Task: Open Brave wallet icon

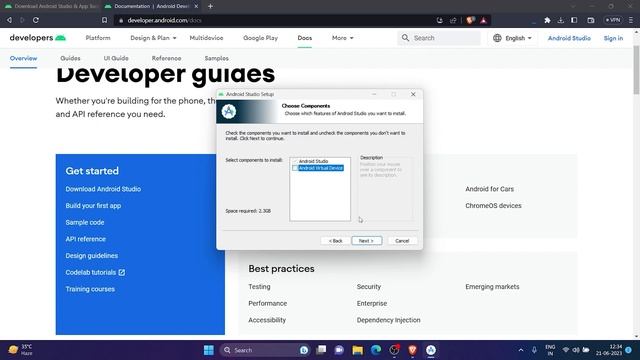Action: 591,20
